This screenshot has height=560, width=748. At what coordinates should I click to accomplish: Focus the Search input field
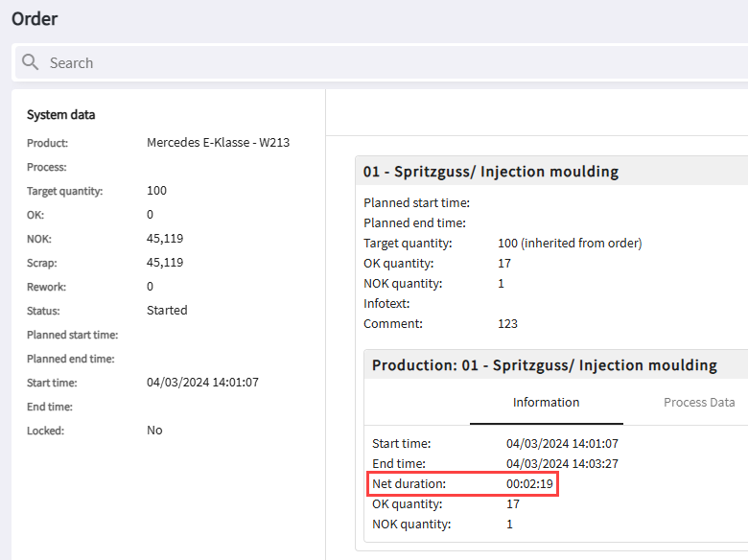384,62
